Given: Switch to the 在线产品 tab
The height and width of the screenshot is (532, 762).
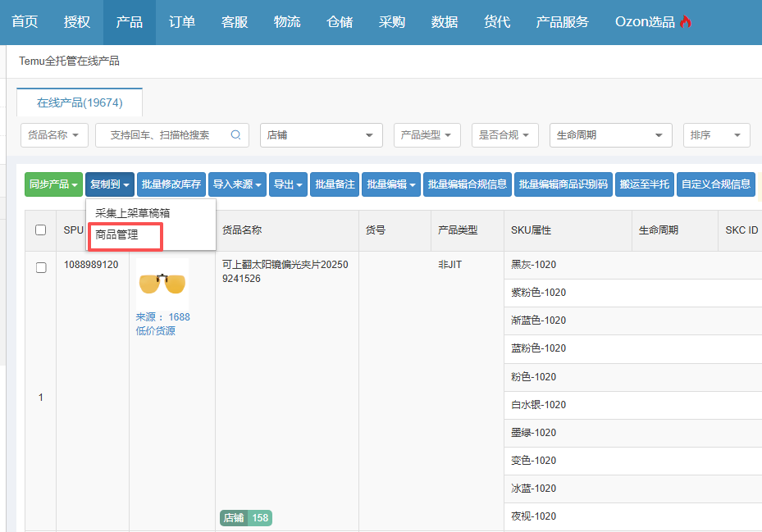Looking at the screenshot, I should coord(80,102).
